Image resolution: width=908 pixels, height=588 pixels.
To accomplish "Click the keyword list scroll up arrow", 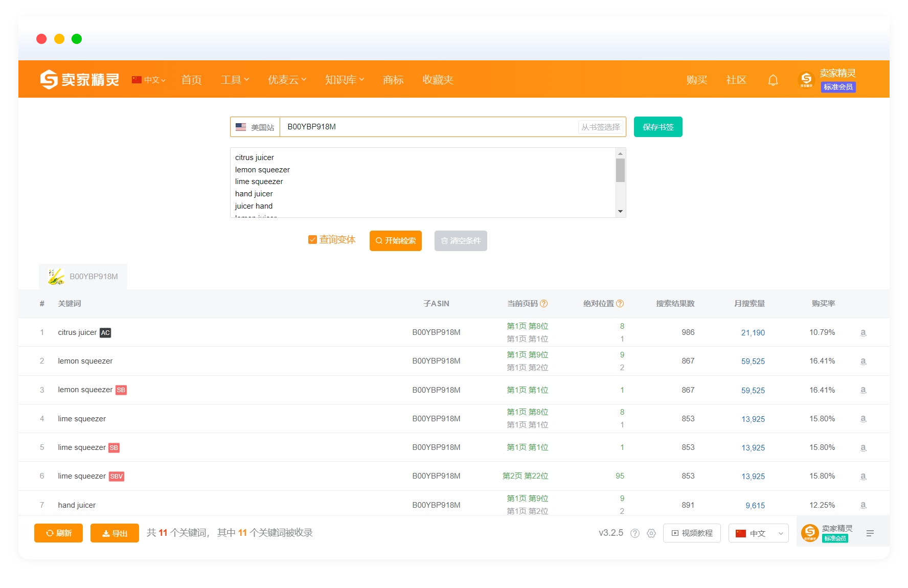I will point(620,153).
